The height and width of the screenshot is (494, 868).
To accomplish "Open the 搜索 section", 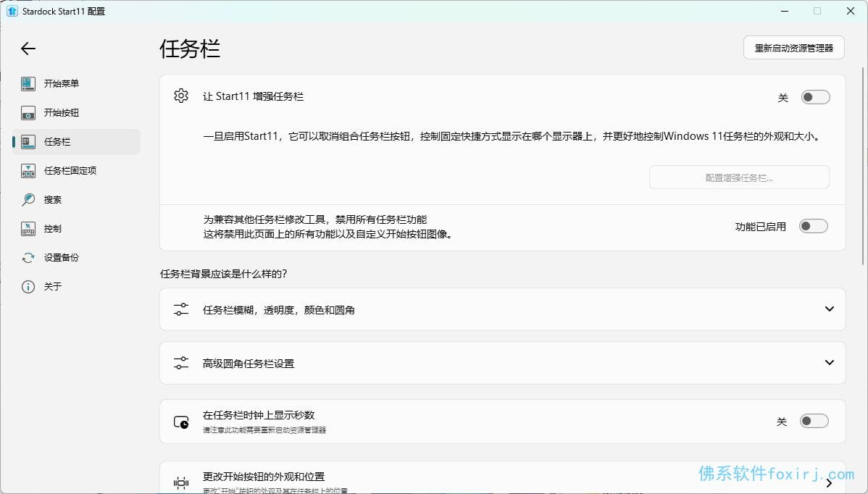I will click(x=76, y=200).
